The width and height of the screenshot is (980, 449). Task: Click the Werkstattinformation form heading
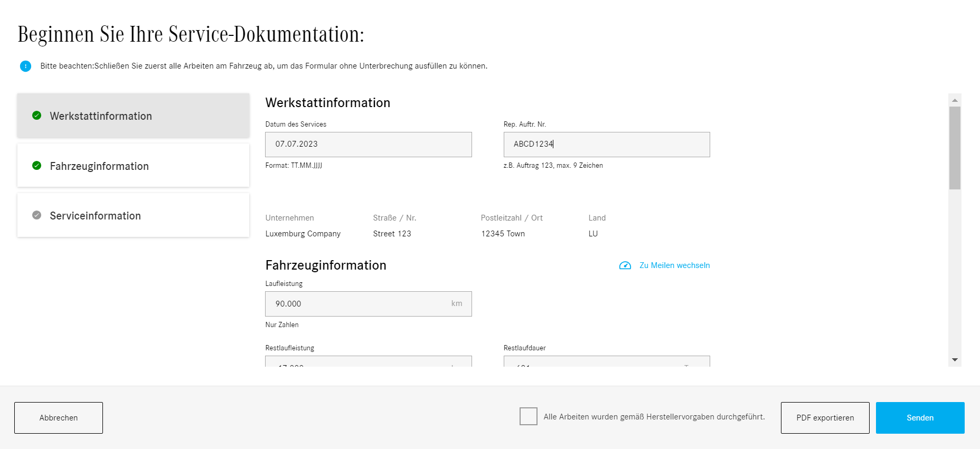(x=328, y=103)
